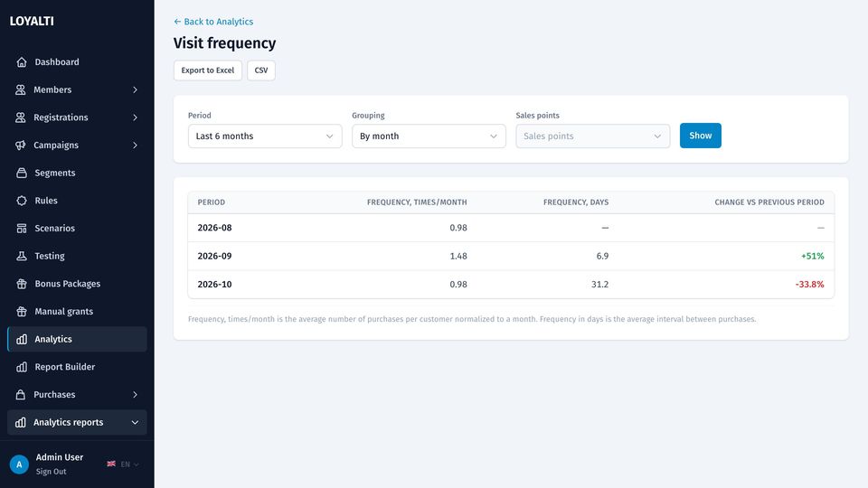Click the Members people icon
This screenshot has width=868, height=488.
tap(21, 89)
